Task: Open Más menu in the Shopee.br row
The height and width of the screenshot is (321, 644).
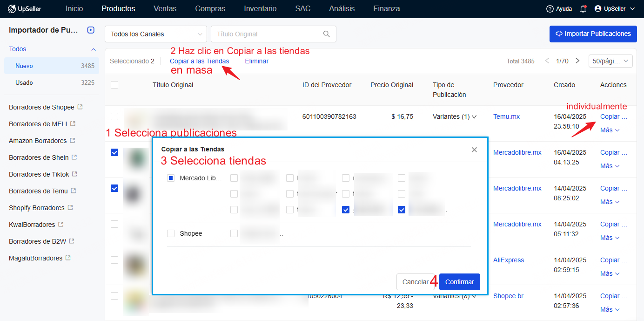Action: [610, 309]
